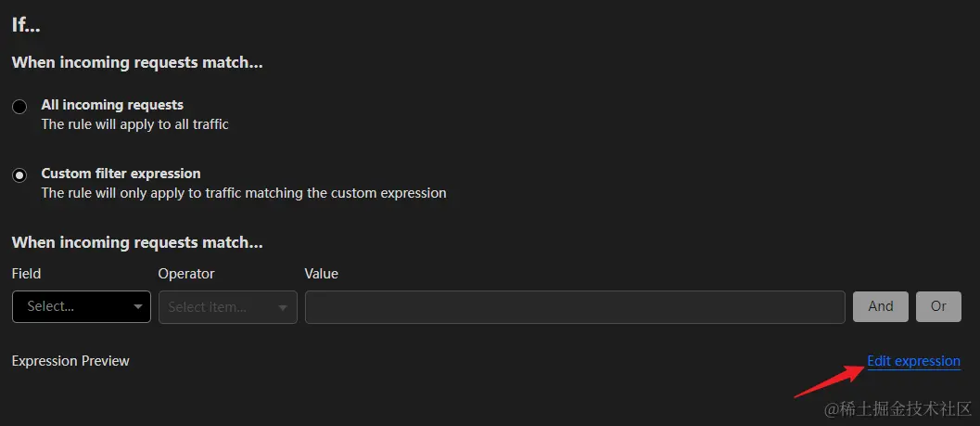Click the Field column label

26,274
